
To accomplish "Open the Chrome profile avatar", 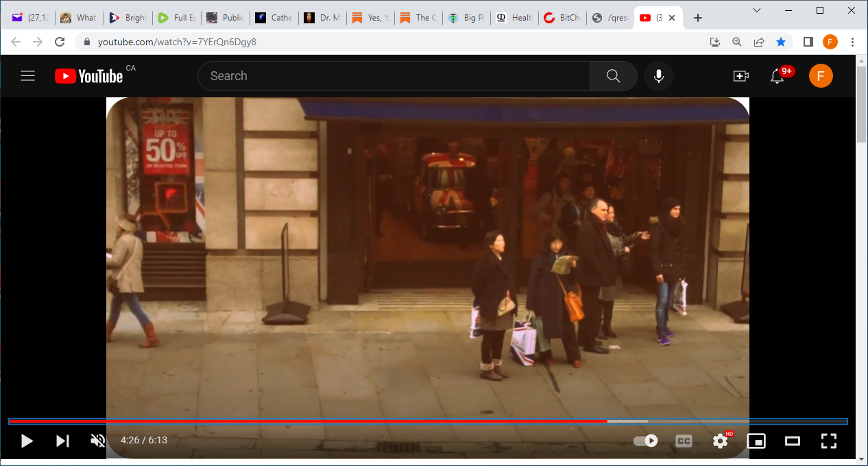I will point(830,42).
